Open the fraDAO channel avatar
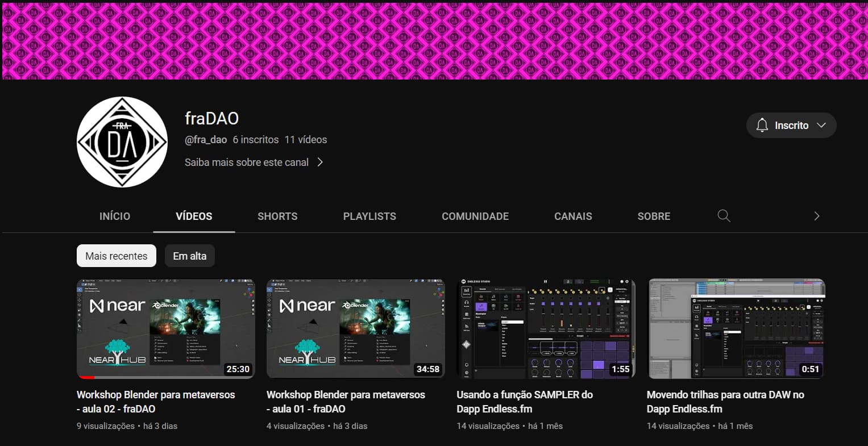Viewport: 868px width, 446px height. pos(122,142)
